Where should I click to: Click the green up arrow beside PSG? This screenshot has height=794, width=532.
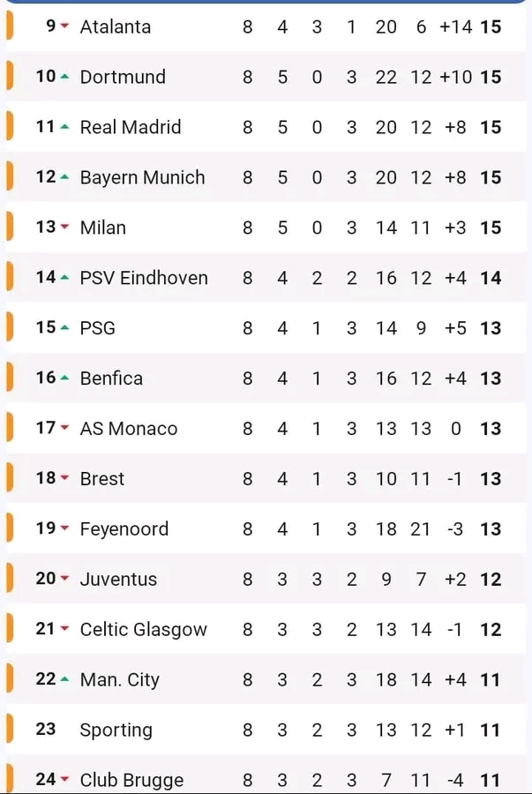click(64, 327)
